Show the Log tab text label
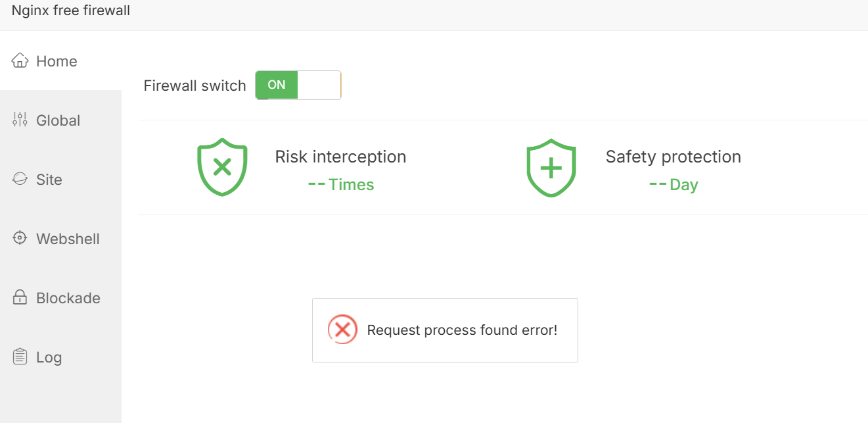 (49, 357)
